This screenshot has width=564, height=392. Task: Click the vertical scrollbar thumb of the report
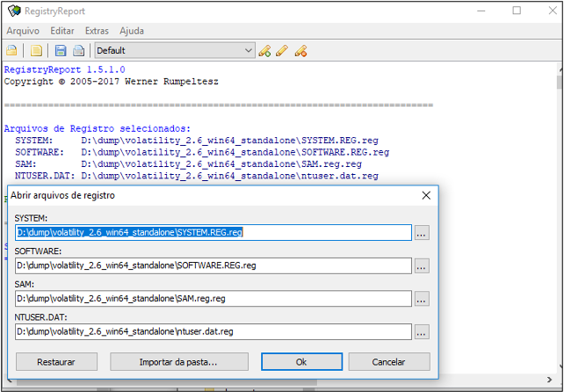[x=560, y=82]
